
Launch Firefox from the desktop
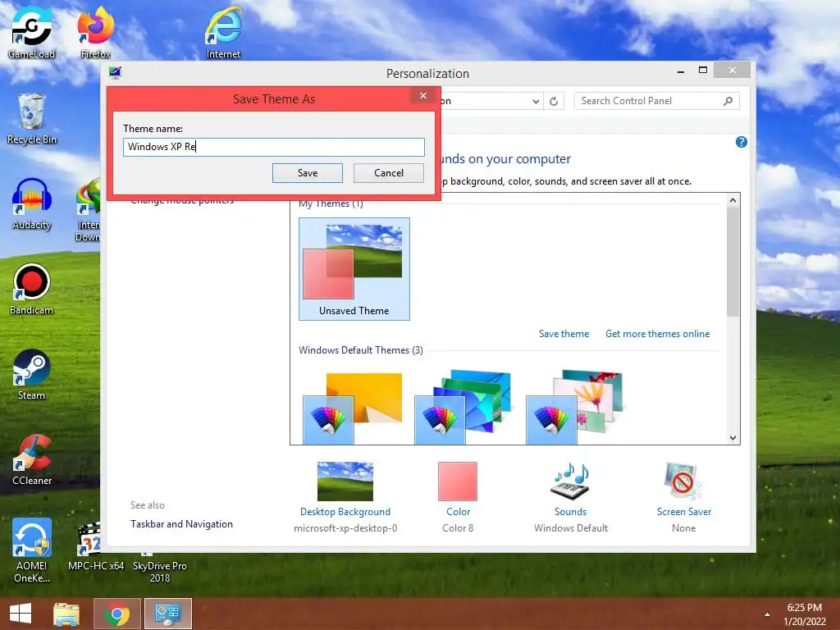pyautogui.click(x=95, y=33)
